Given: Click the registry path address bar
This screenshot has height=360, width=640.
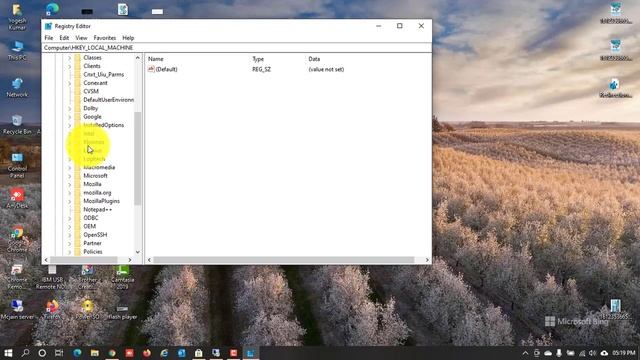Looking at the screenshot, I should click(x=237, y=48).
